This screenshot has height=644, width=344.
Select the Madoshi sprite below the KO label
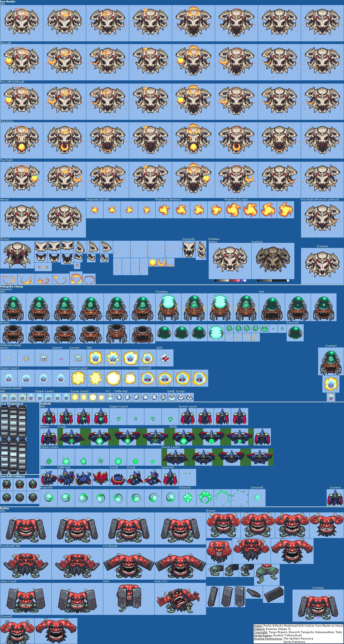click(49, 477)
